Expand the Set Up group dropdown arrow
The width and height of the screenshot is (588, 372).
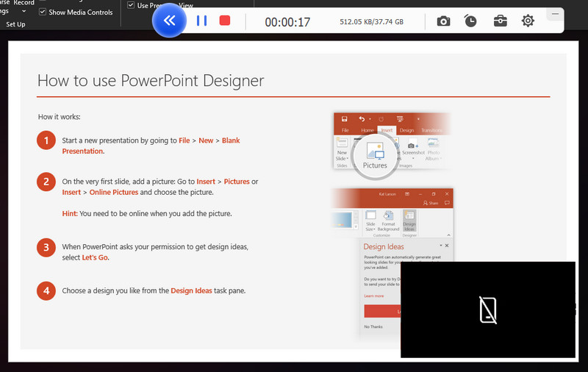tap(24, 11)
